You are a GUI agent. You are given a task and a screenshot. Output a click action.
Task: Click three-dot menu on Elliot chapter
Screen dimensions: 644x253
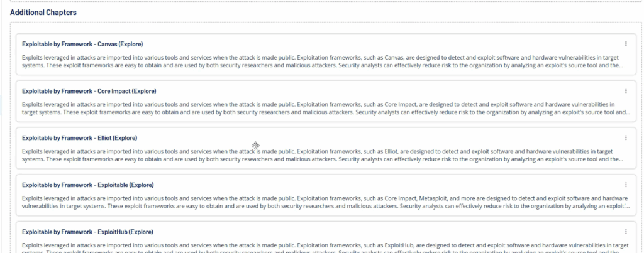coord(626,137)
